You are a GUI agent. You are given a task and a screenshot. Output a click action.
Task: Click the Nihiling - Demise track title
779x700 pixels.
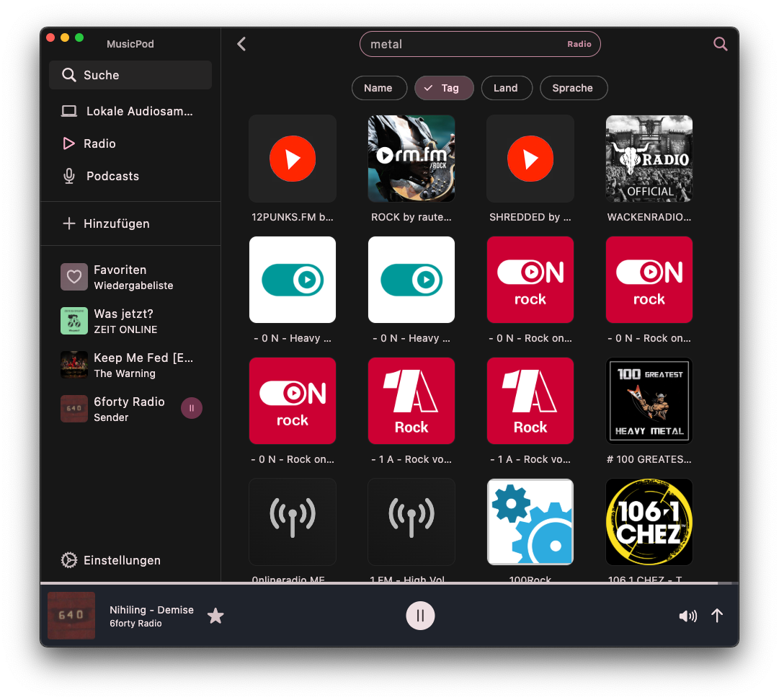coord(151,610)
